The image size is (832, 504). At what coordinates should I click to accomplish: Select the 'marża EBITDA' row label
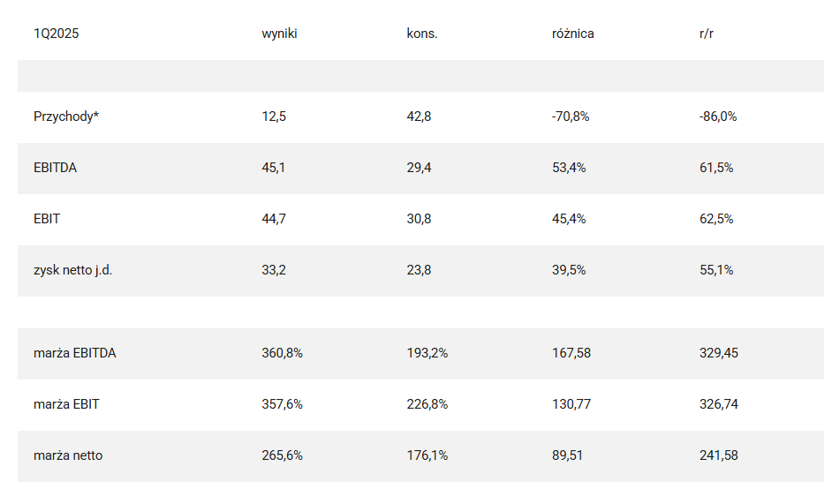tap(75, 353)
